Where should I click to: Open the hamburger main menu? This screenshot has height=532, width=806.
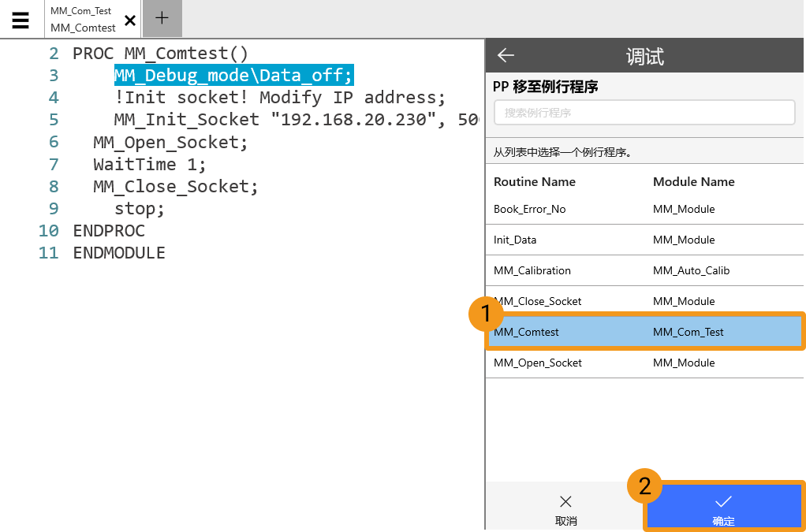(x=21, y=20)
